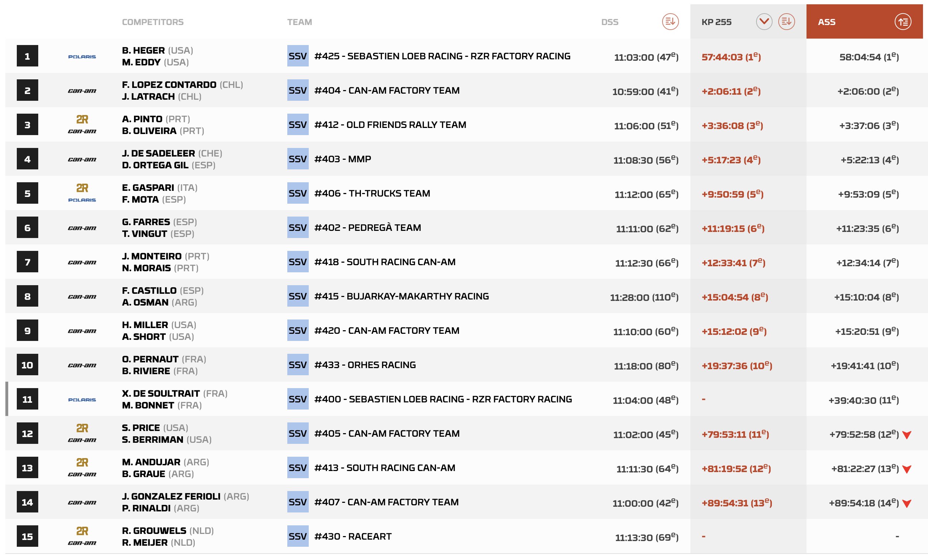
Task: Click the DSS column sort icon
Action: pos(670,21)
